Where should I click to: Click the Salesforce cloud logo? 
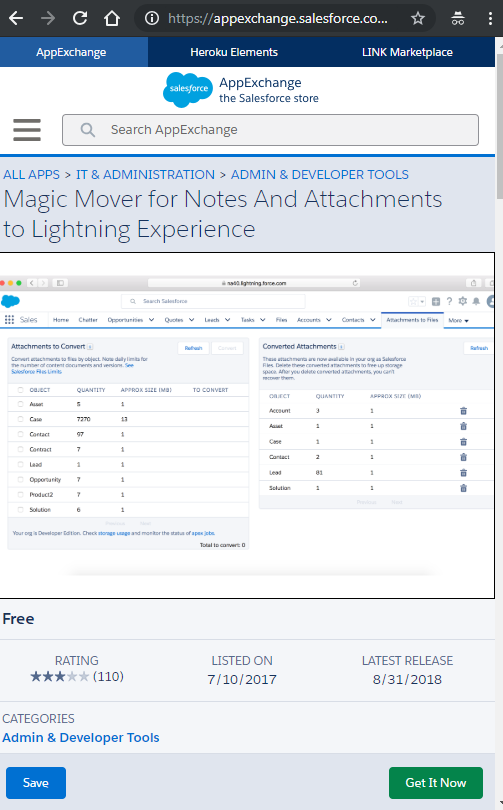tap(188, 89)
